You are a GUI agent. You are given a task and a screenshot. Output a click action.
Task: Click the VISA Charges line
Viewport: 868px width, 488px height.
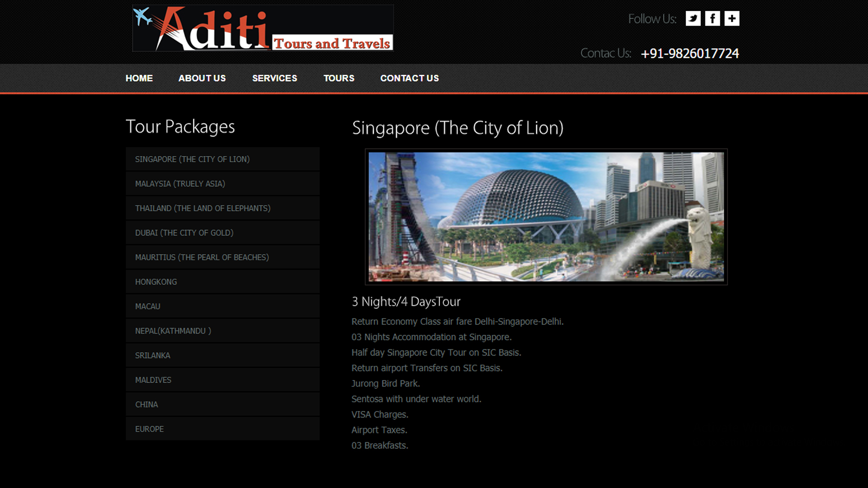(x=380, y=414)
